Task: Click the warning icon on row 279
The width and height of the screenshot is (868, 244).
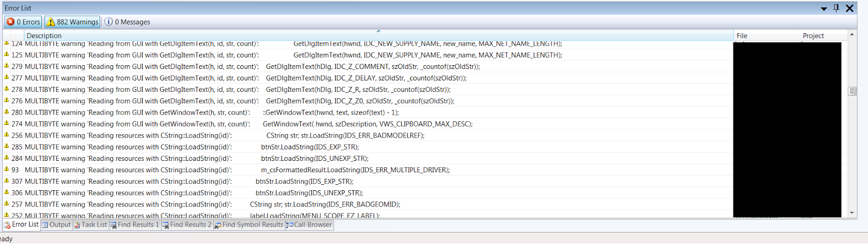Action: click(x=7, y=66)
